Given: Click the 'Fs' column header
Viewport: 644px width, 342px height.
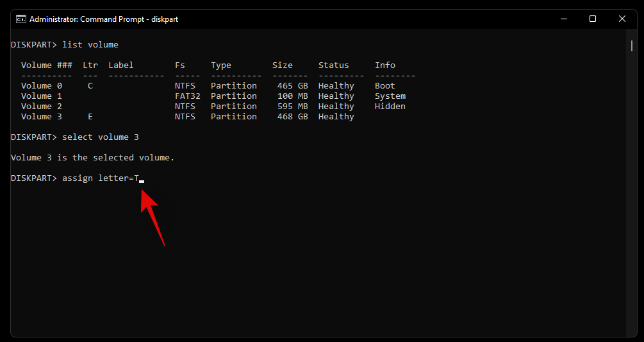Looking at the screenshot, I should (x=180, y=65).
